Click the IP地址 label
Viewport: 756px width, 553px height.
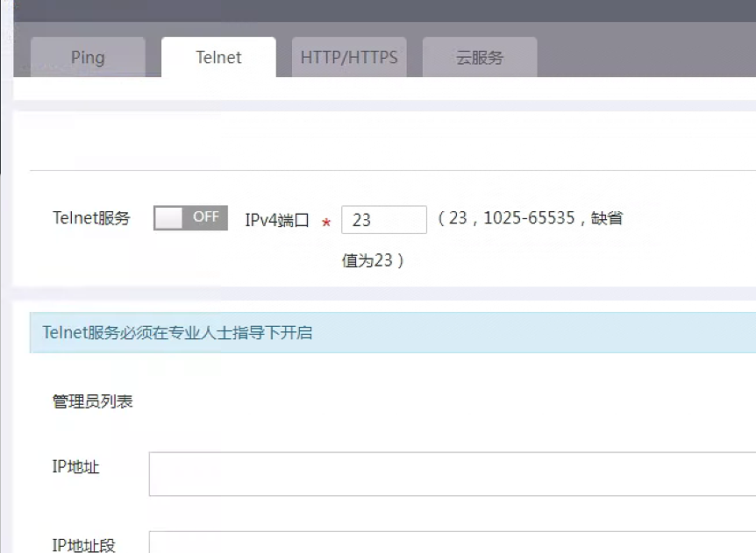coord(75,467)
